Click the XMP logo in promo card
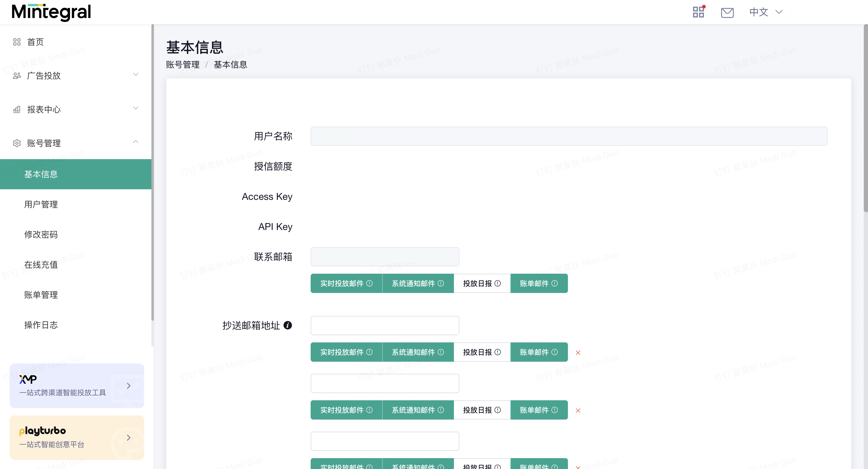The width and height of the screenshot is (868, 469). point(28,379)
